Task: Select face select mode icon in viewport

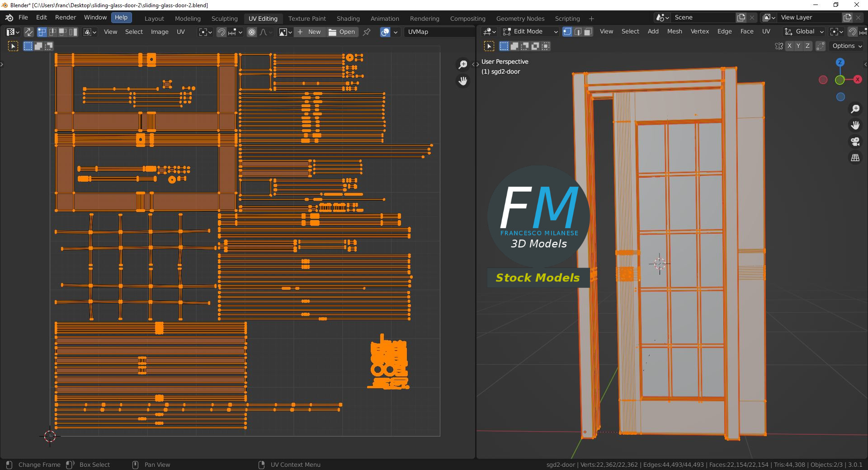Action: [x=588, y=32]
